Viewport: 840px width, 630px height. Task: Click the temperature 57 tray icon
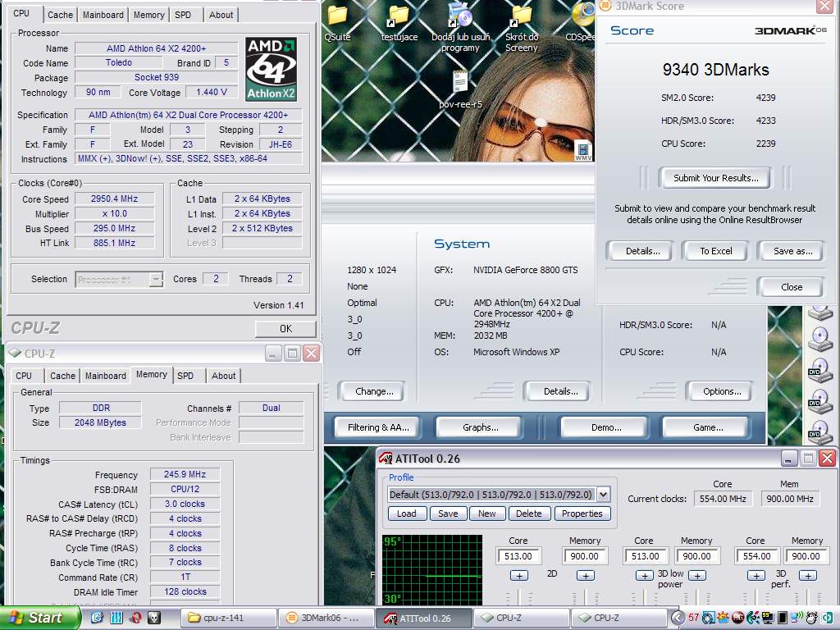tap(694, 618)
